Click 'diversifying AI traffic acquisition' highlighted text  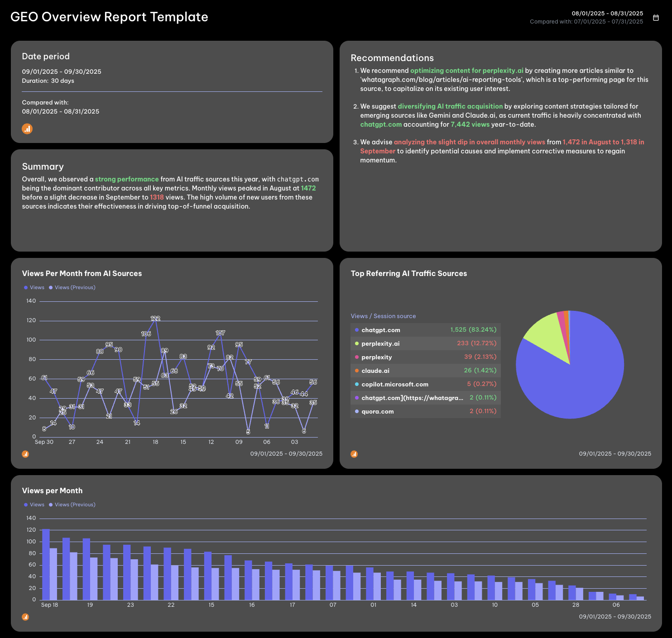coord(450,106)
